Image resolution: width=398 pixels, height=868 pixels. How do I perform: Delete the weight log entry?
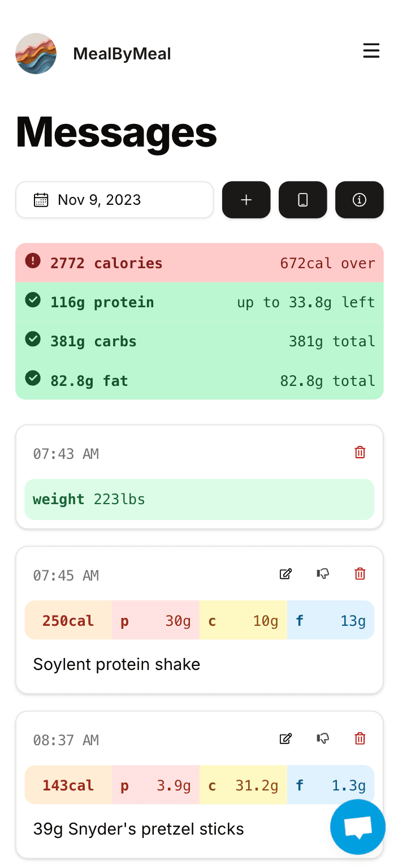(x=360, y=452)
